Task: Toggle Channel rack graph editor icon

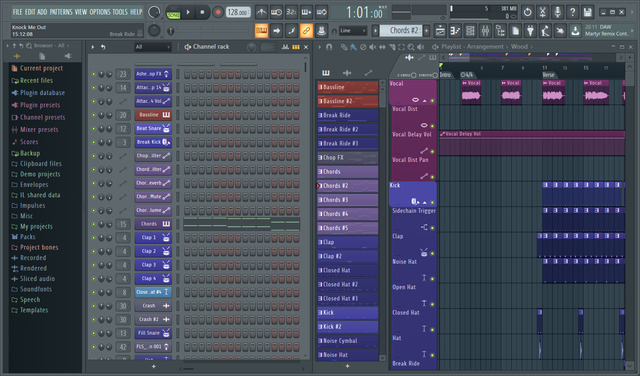Action: pos(285,47)
